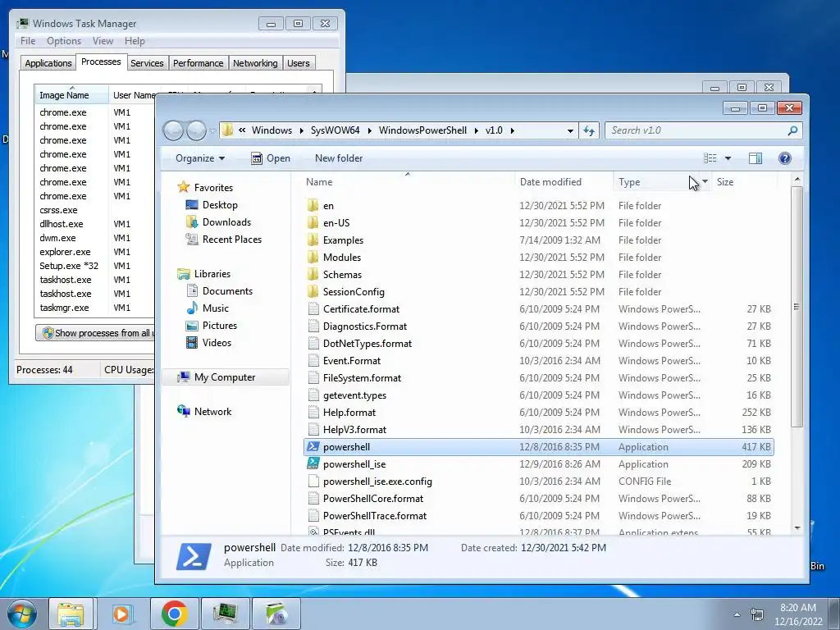Select the powershell application icon
840x630 pixels.
click(x=313, y=447)
